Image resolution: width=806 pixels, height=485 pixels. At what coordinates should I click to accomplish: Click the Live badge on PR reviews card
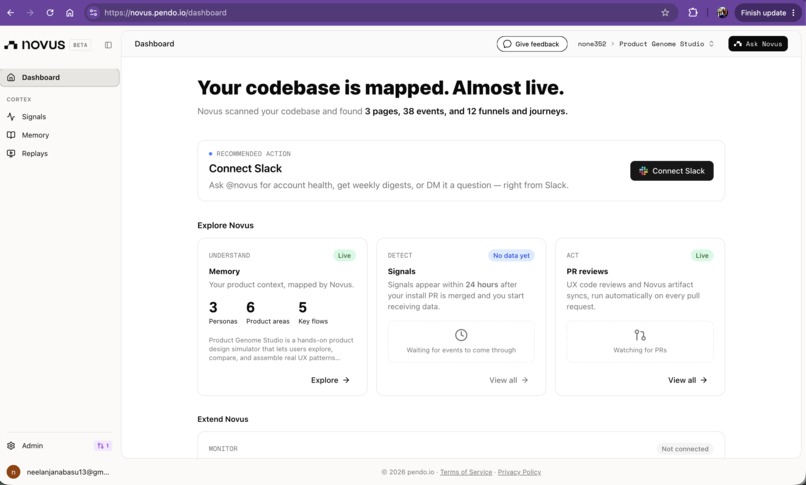point(702,255)
